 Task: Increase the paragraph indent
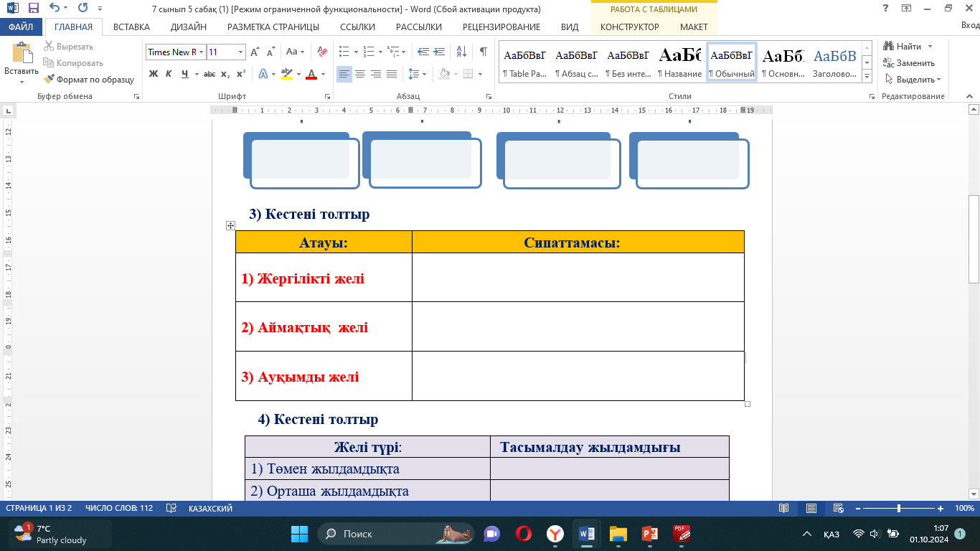[x=439, y=52]
